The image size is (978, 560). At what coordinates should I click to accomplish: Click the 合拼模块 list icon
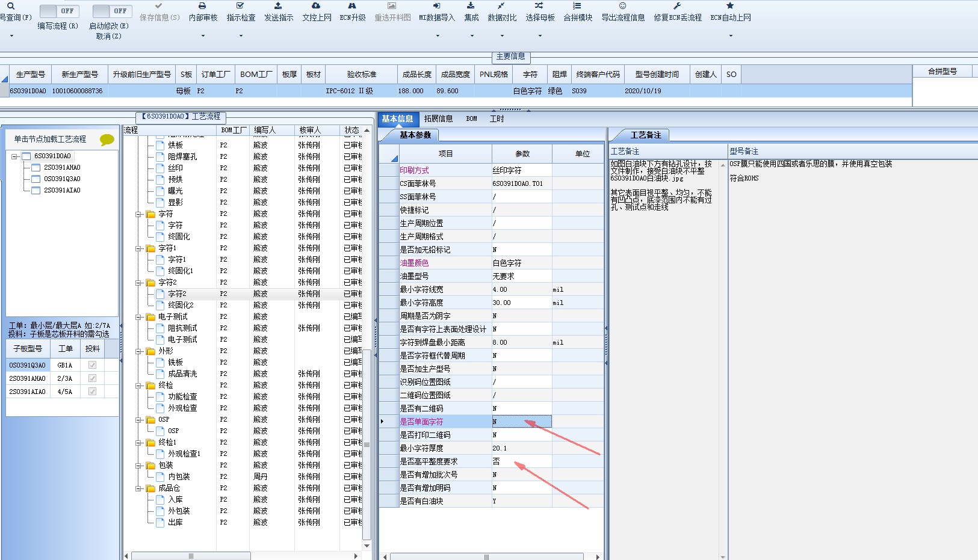577,6
